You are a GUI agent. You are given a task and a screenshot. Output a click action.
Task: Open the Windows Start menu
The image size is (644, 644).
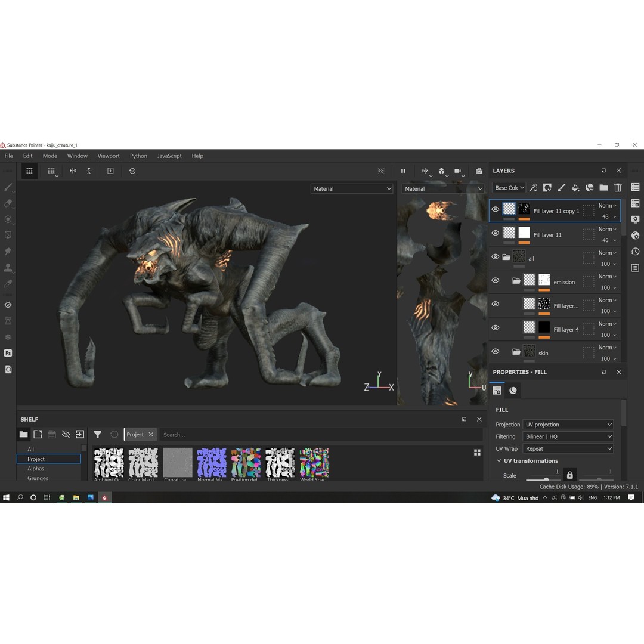(6, 498)
